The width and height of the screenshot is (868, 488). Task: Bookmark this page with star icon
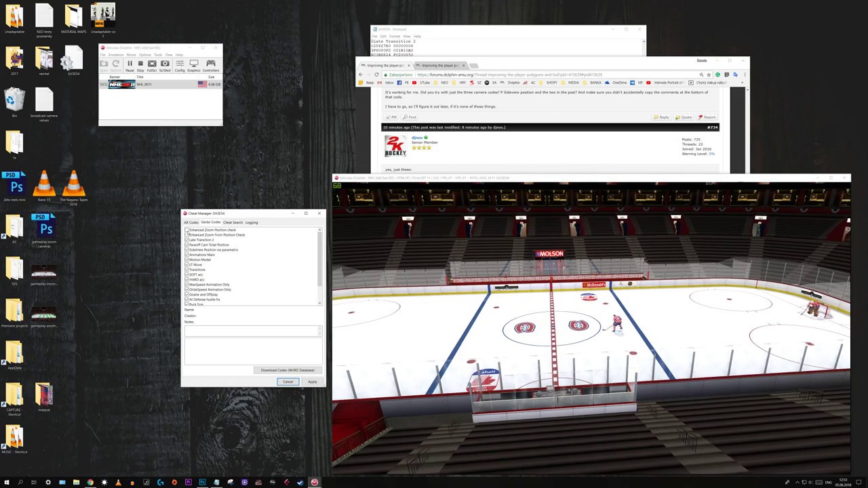pos(709,75)
